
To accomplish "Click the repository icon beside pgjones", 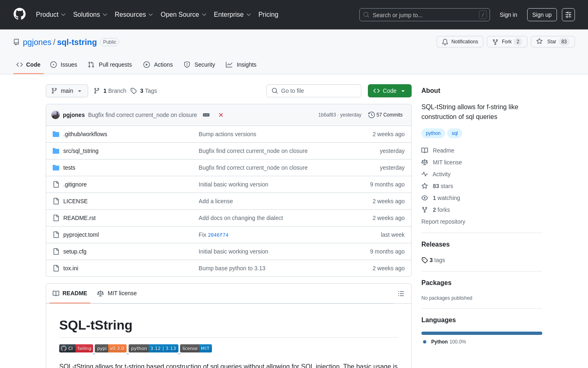I will (x=16, y=42).
